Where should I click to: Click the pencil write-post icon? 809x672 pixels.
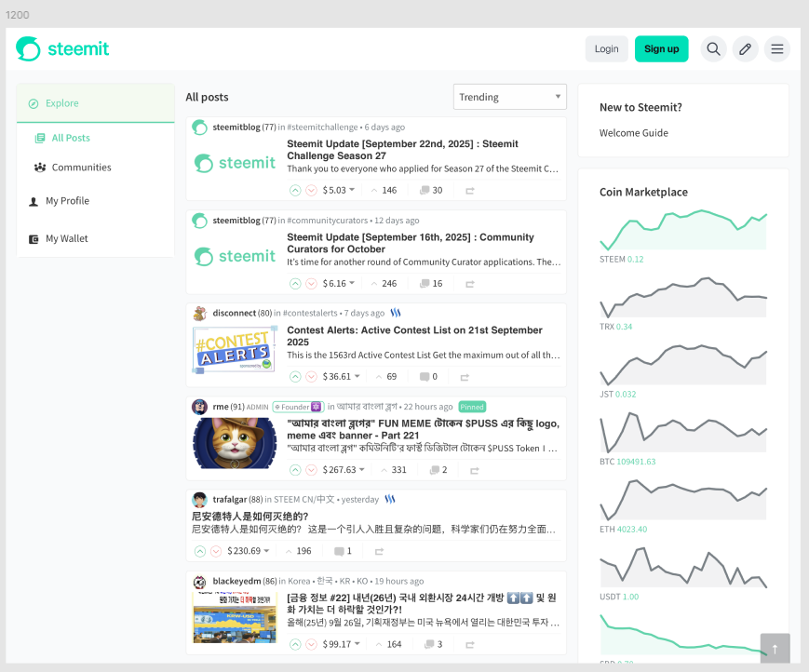click(745, 49)
